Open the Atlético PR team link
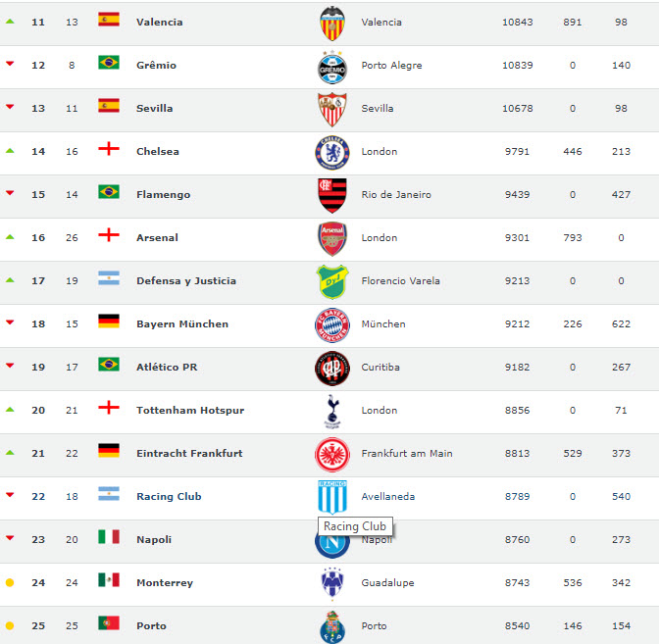 (x=169, y=368)
